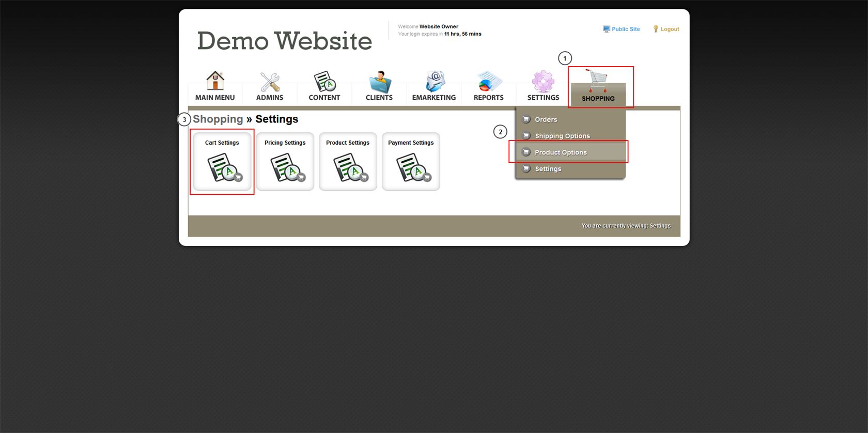Click the Reports chart icon
The height and width of the screenshot is (433, 868).
[488, 82]
